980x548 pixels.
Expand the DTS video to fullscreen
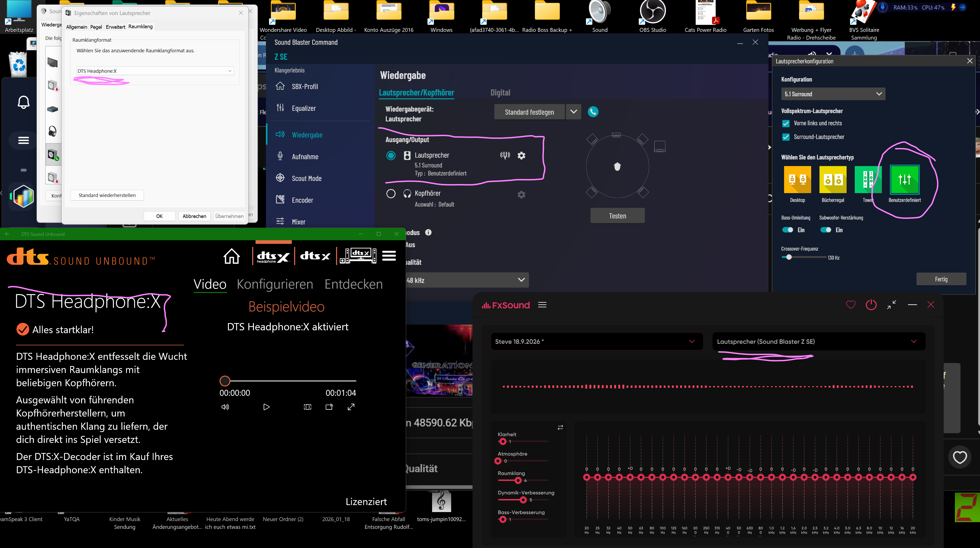(x=351, y=407)
